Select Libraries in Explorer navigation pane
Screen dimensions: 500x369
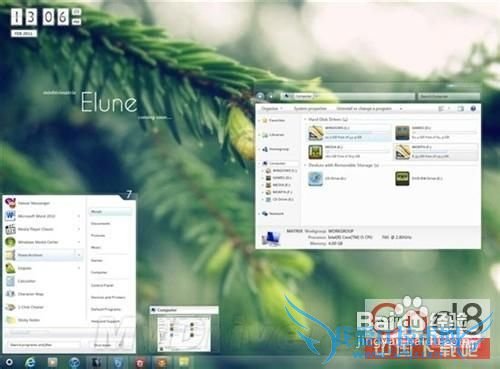[x=273, y=135]
